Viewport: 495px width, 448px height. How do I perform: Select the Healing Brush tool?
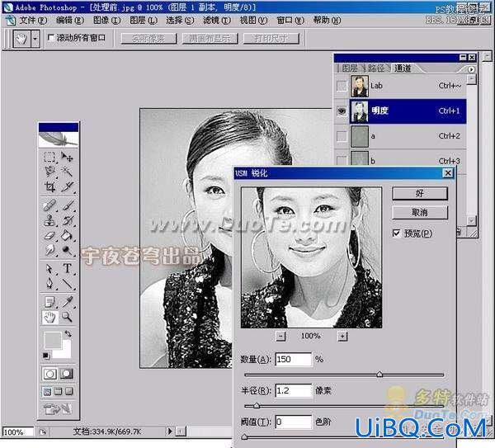click(49, 205)
